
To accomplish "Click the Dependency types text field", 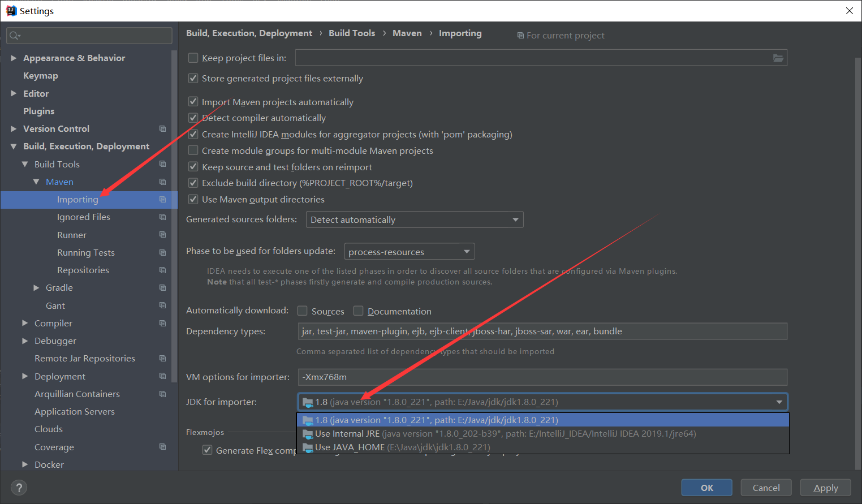I will pos(542,331).
